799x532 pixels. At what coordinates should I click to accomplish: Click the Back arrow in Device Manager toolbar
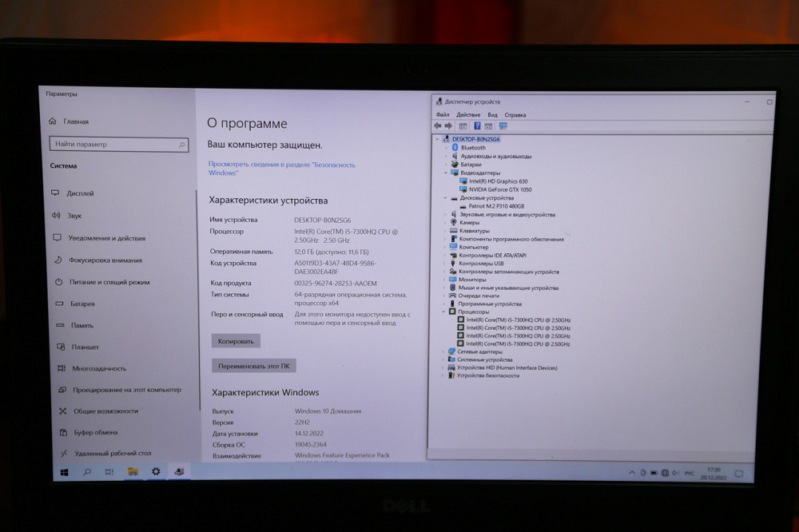coord(439,125)
